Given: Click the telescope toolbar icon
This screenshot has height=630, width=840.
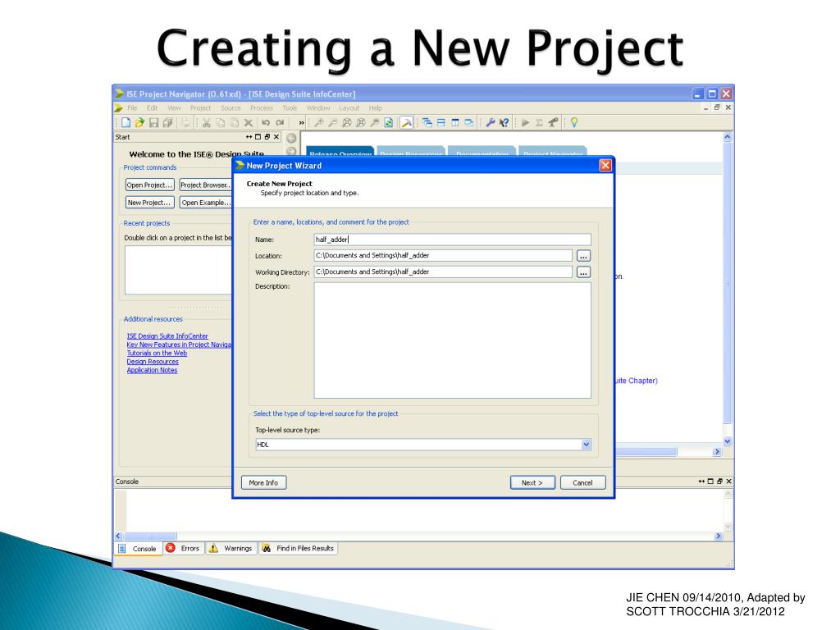Looking at the screenshot, I should coord(553,123).
